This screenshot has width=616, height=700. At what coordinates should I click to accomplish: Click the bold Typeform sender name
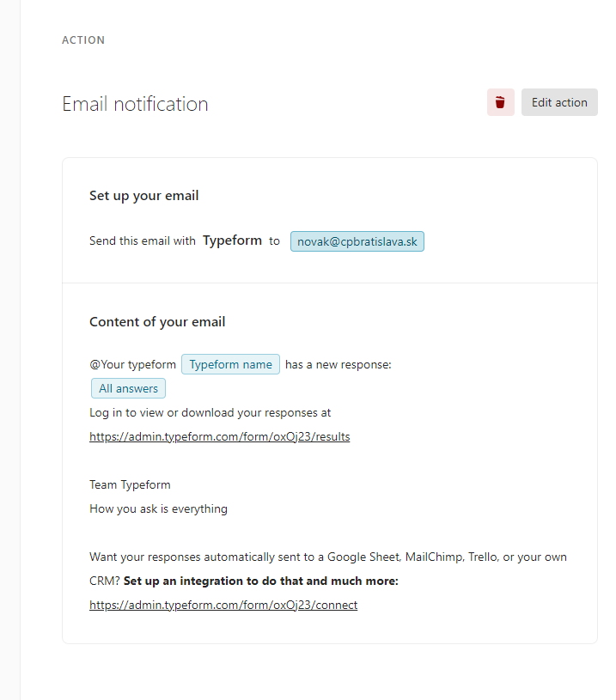(x=232, y=240)
